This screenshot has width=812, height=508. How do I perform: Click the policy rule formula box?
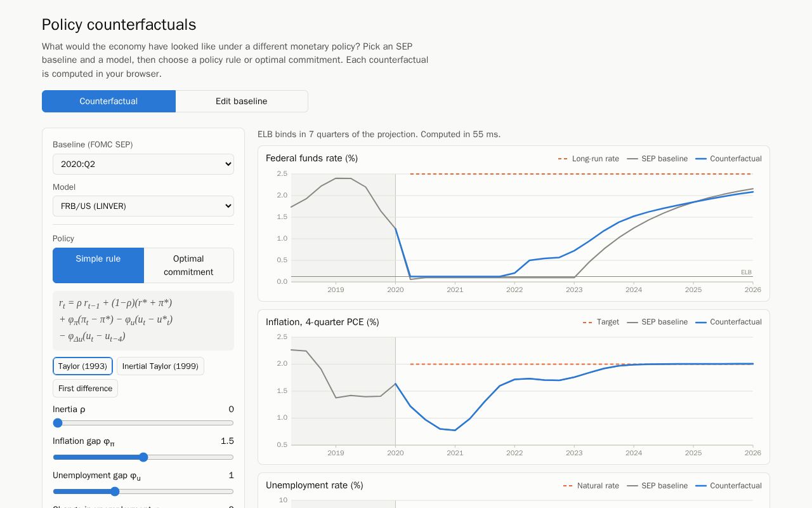coord(143,321)
